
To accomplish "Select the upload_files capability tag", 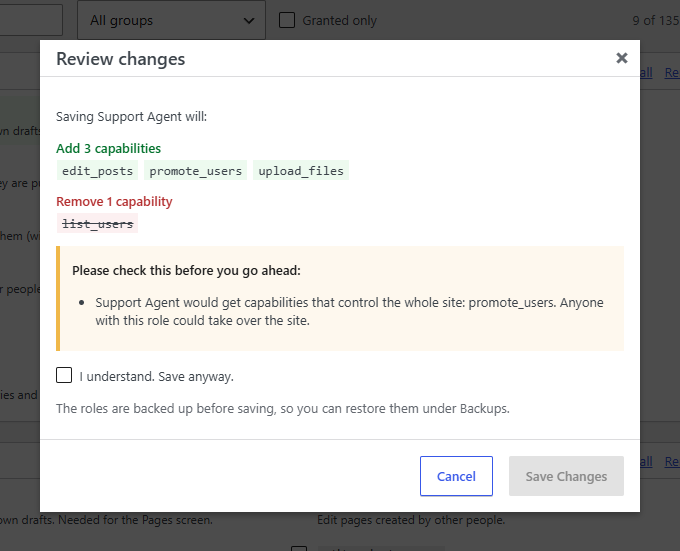I will tap(301, 170).
